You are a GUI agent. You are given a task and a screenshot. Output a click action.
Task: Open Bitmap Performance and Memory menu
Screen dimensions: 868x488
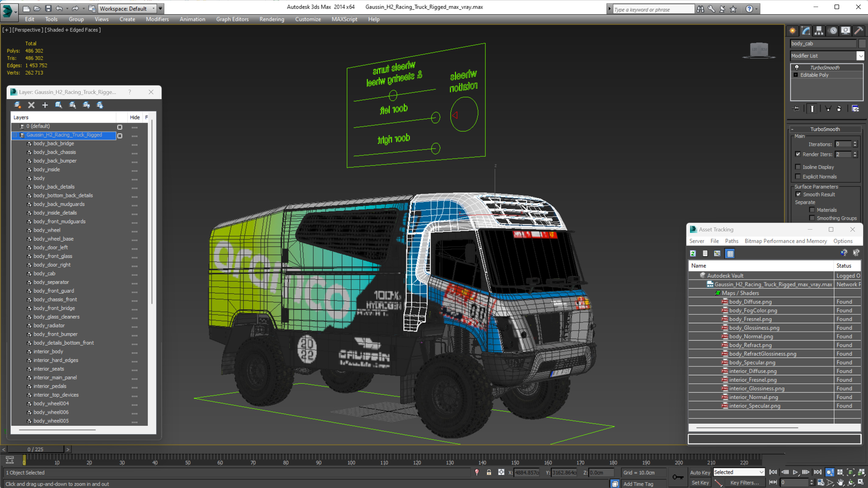pyautogui.click(x=786, y=241)
